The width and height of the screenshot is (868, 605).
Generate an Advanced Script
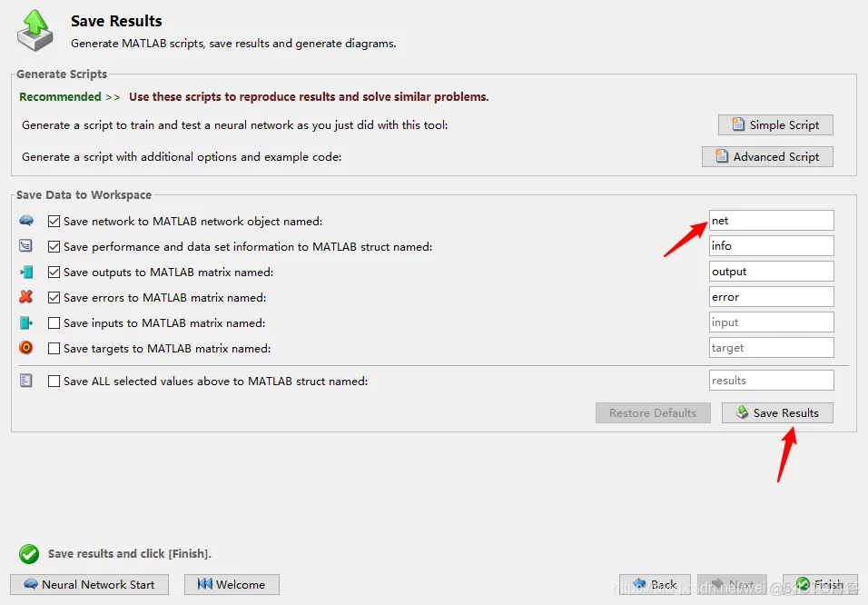tap(767, 157)
